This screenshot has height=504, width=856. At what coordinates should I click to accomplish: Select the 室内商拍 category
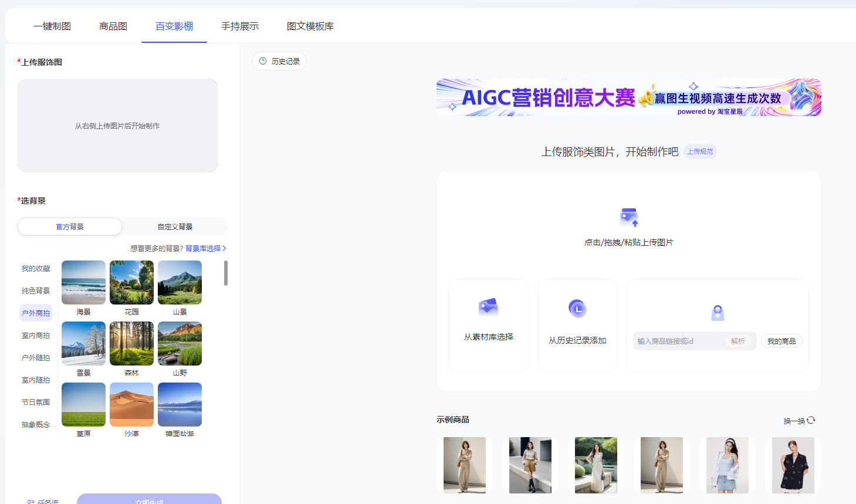[36, 336]
